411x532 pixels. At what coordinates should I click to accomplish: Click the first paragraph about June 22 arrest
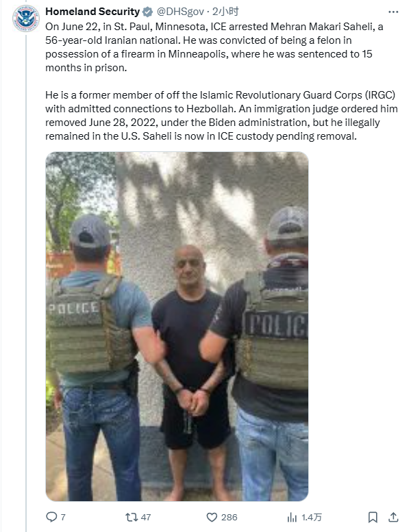pos(214,47)
